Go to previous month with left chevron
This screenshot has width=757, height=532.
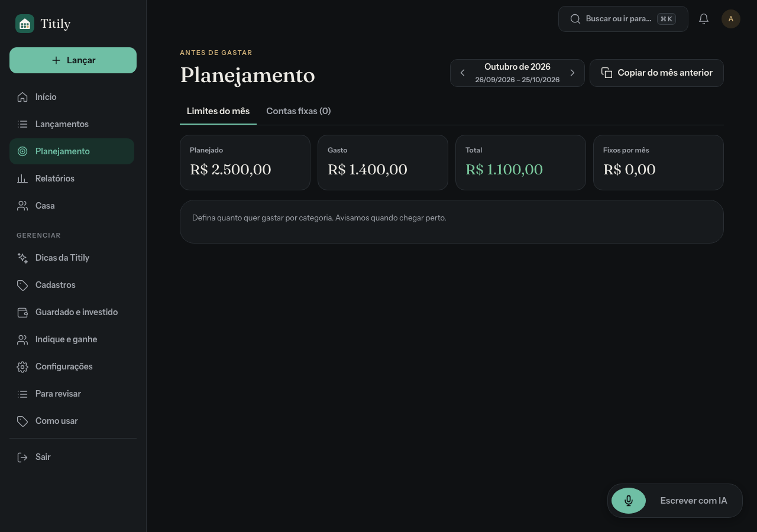[462, 73]
